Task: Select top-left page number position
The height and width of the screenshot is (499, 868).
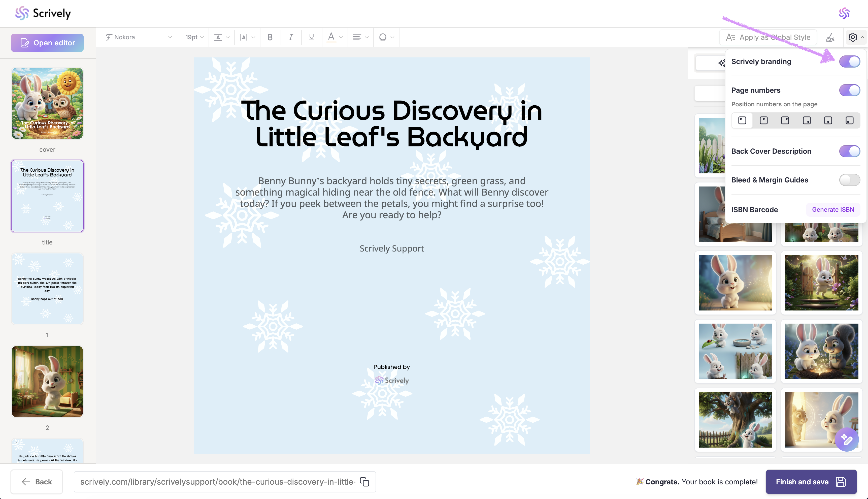Action: point(742,120)
